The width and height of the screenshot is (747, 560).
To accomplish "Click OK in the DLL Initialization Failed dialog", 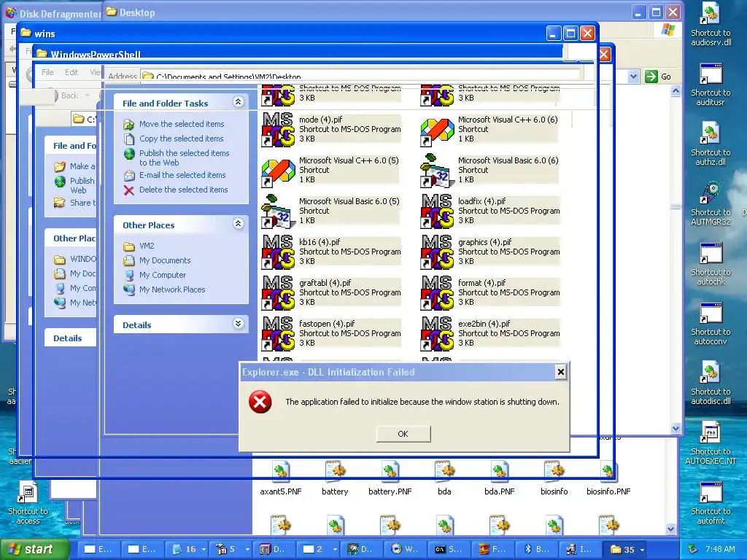I will pos(403,434).
